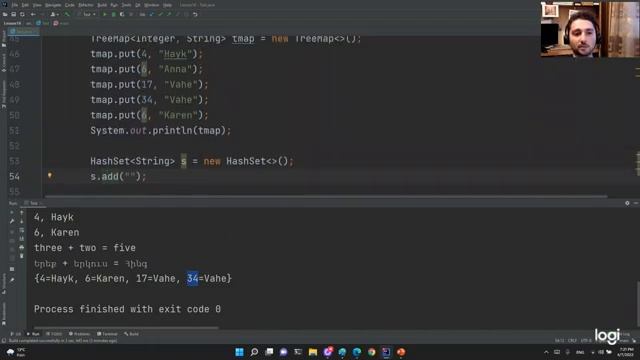The width and height of the screenshot is (640, 360).
Task: Open the Problems tool window button
Action: pyautogui.click(x=79, y=334)
